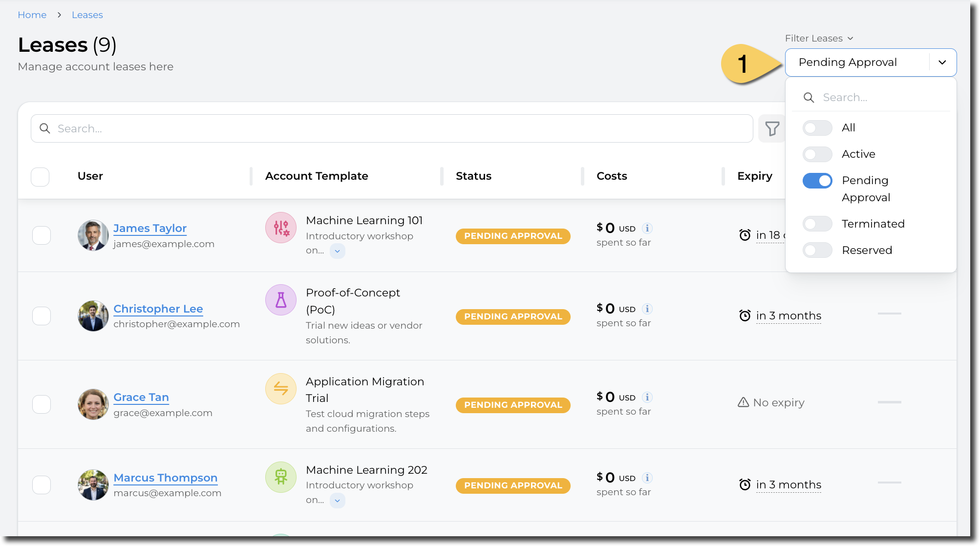Click the main leases search field

tap(391, 128)
